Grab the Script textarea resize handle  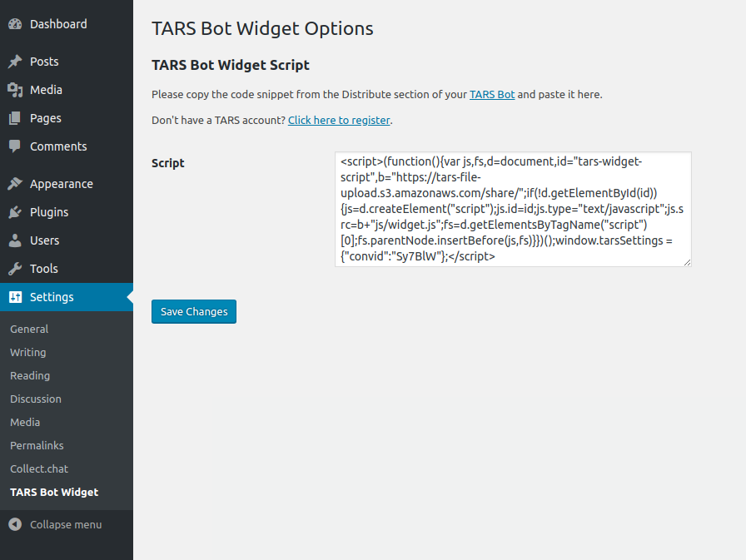687,263
